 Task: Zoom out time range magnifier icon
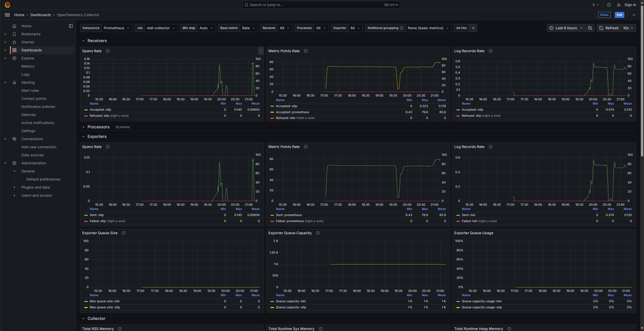(590, 28)
